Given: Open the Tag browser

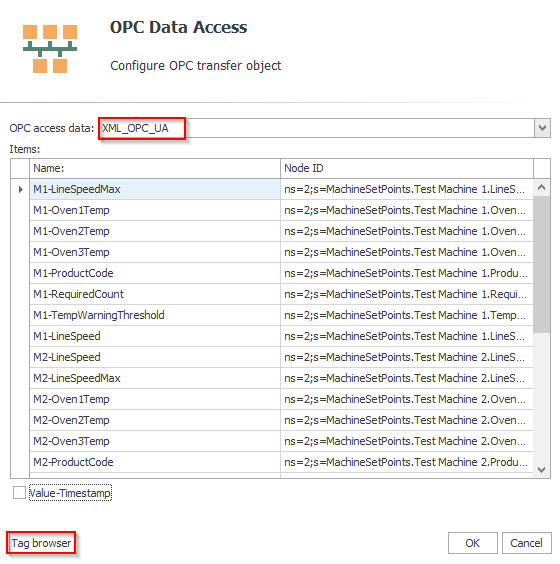Looking at the screenshot, I should click(x=41, y=543).
